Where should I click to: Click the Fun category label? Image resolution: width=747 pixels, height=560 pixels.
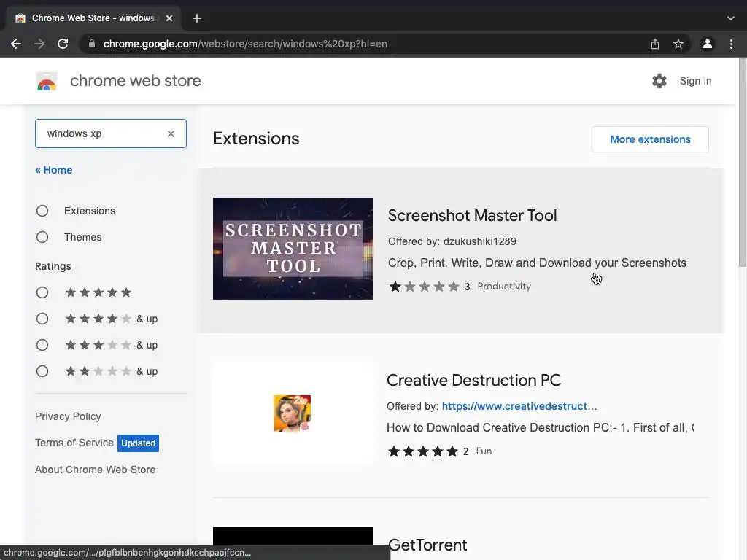pos(484,451)
